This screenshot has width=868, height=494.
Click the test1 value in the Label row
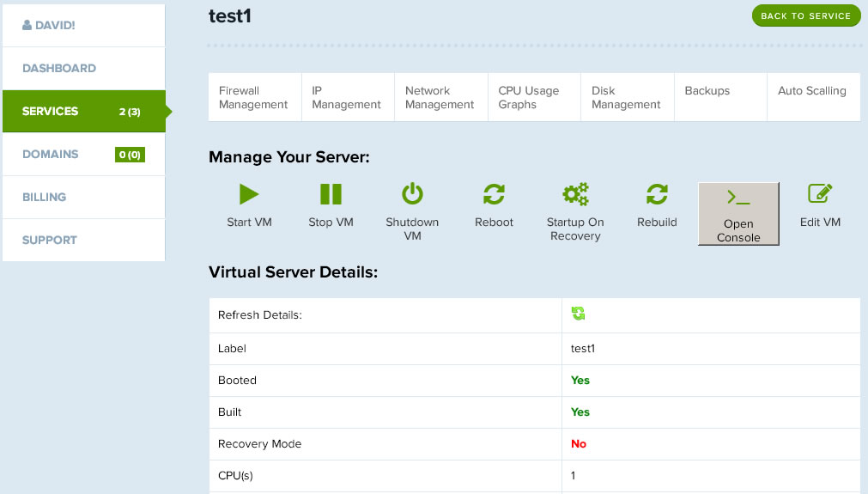[x=583, y=348]
